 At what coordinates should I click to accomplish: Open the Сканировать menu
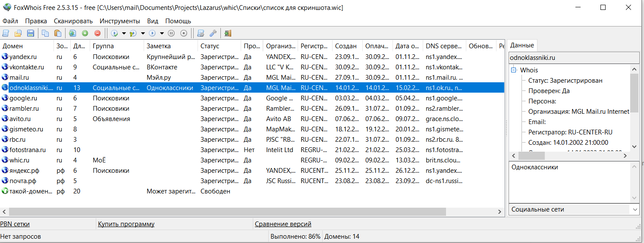(x=73, y=21)
